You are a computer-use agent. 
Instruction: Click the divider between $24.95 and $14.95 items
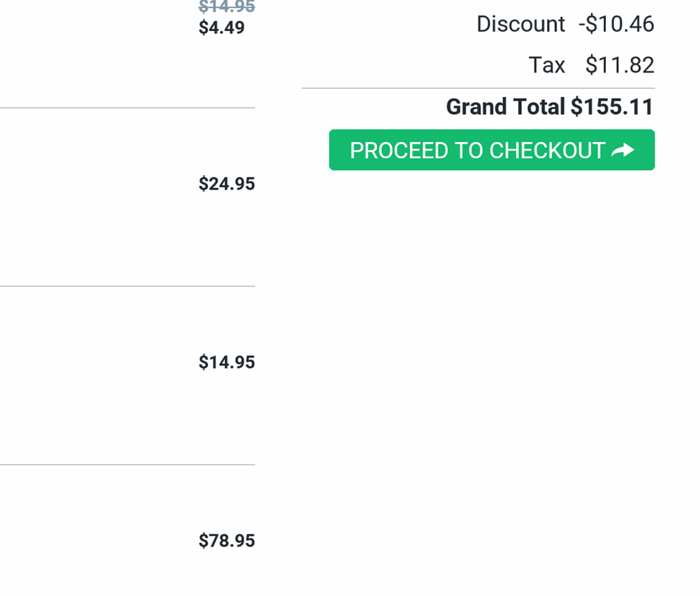coord(127,287)
